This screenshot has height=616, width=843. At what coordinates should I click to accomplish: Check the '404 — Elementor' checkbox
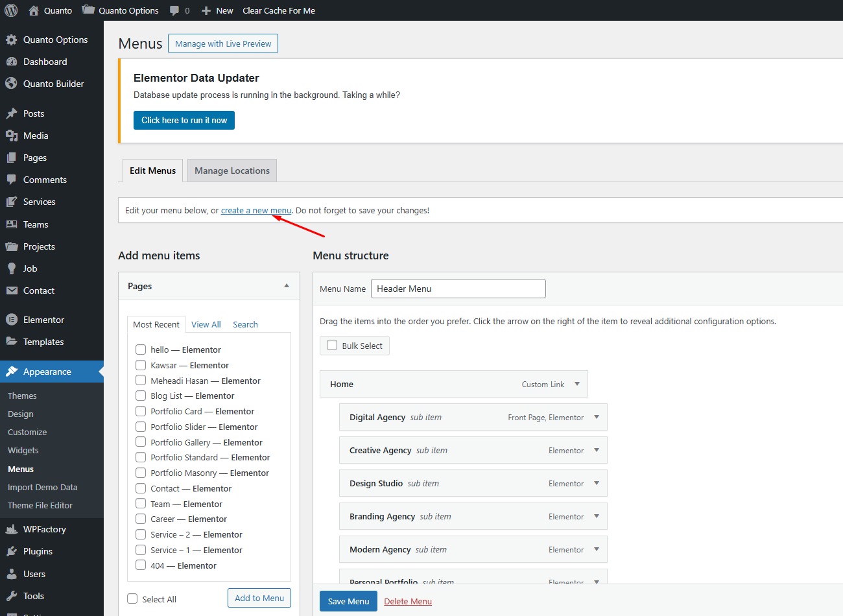(x=141, y=565)
